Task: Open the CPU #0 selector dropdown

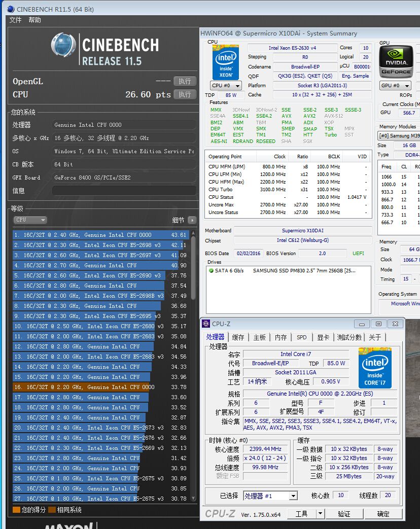Action: pyautogui.click(x=226, y=86)
